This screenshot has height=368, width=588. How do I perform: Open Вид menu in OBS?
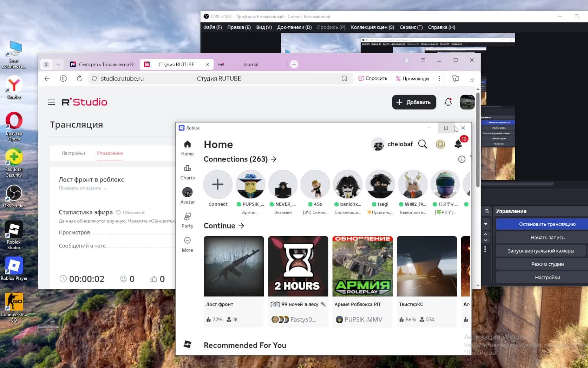point(264,27)
